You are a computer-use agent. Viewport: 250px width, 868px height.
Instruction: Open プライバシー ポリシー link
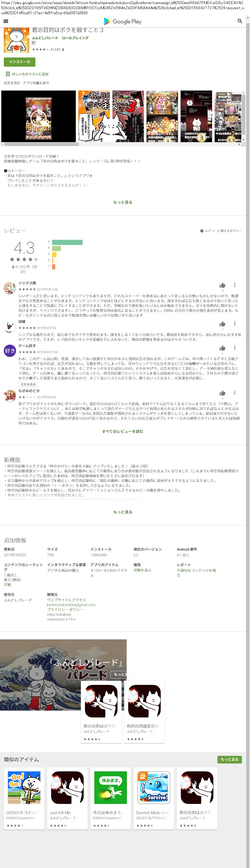pos(65,610)
